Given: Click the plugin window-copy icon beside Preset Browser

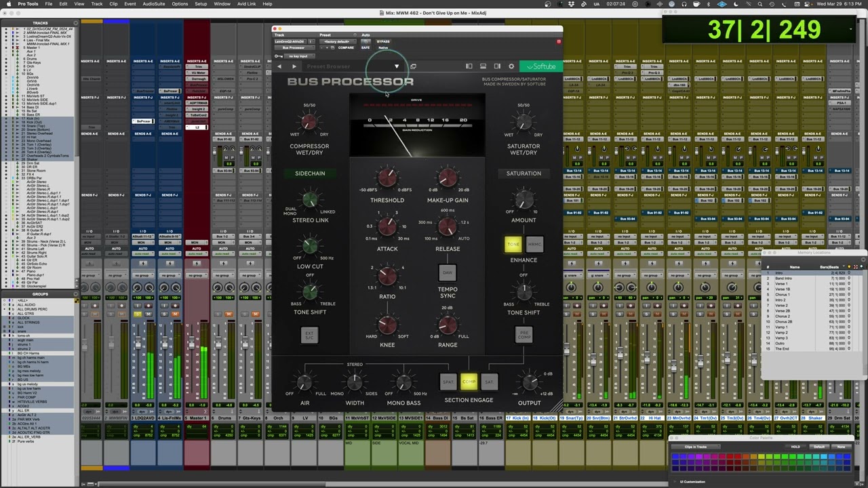Looking at the screenshot, I should pyautogui.click(x=413, y=66).
